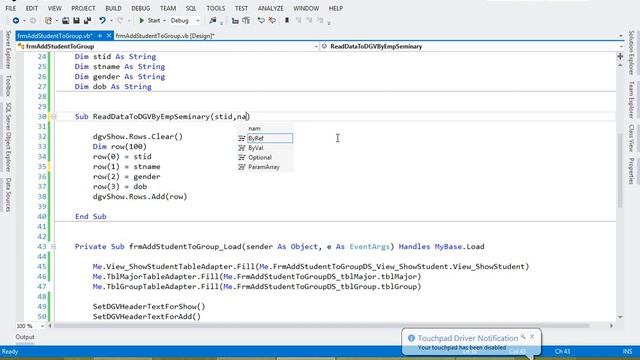The image size is (640, 360).
Task: Click the New Project toolbar icon
Action: point(48,20)
